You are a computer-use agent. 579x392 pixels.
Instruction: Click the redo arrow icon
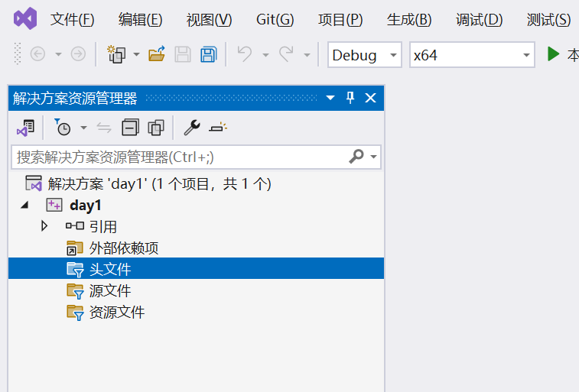coord(286,54)
